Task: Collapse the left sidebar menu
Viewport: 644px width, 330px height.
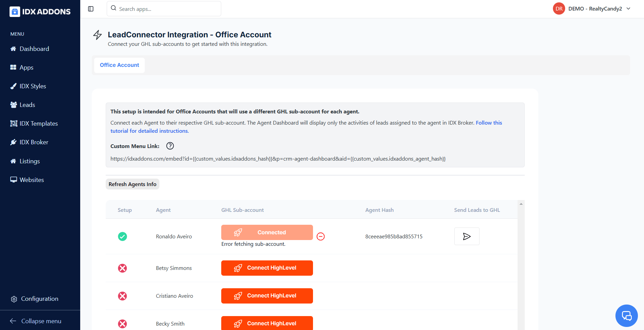Action: tap(36, 321)
